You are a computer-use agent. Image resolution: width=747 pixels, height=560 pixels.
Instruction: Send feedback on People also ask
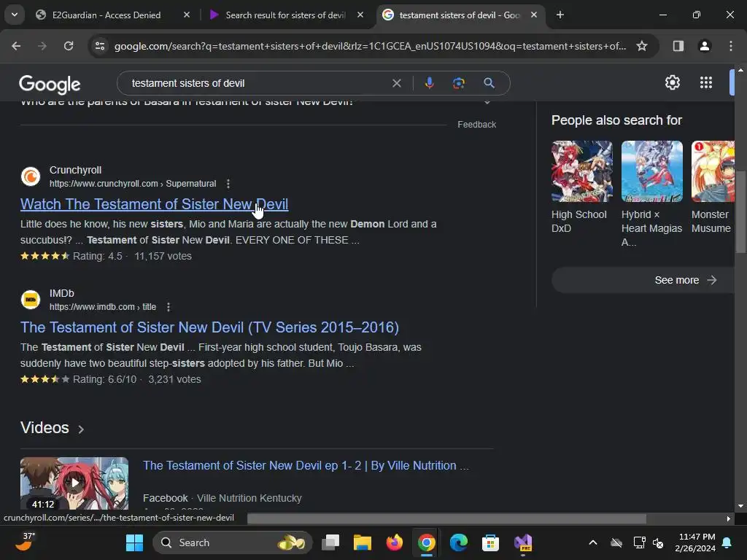476,125
